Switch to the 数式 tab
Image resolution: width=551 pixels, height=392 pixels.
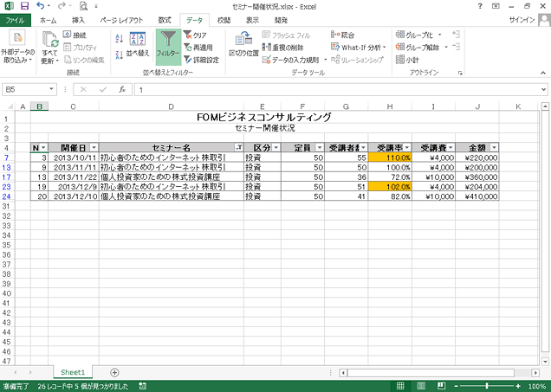tap(164, 21)
